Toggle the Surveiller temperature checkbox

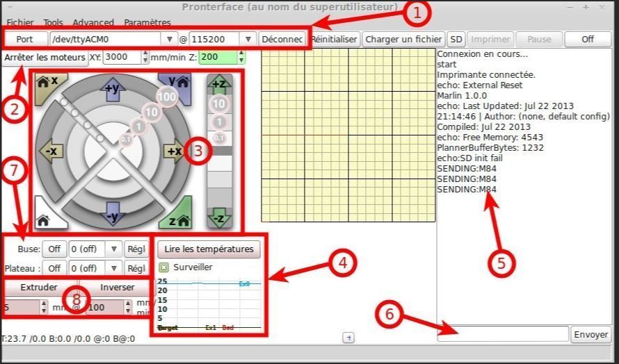point(163,267)
